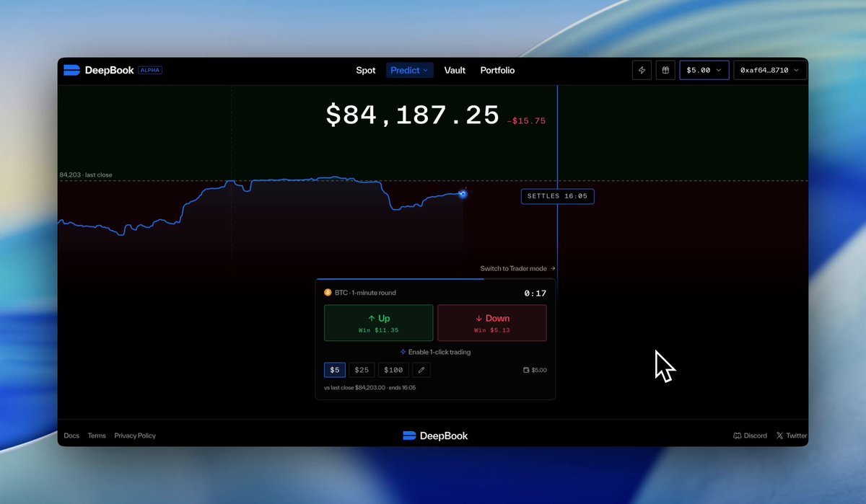
Task: Click the Bitcoin icon in round card
Action: click(x=328, y=293)
